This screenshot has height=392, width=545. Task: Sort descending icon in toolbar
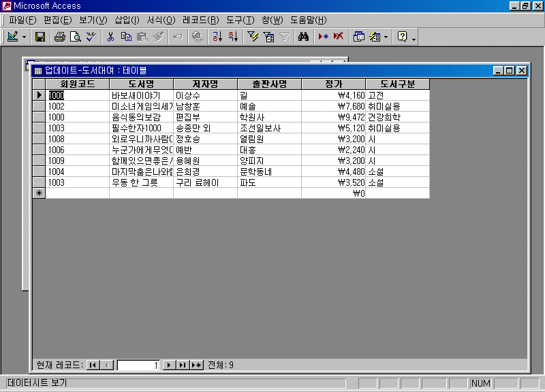pyautogui.click(x=233, y=37)
